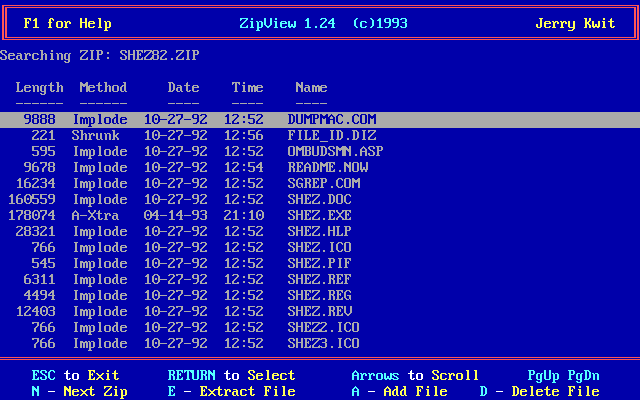
Task: Choose SGREP.COM from the list
Action: [x=323, y=184]
